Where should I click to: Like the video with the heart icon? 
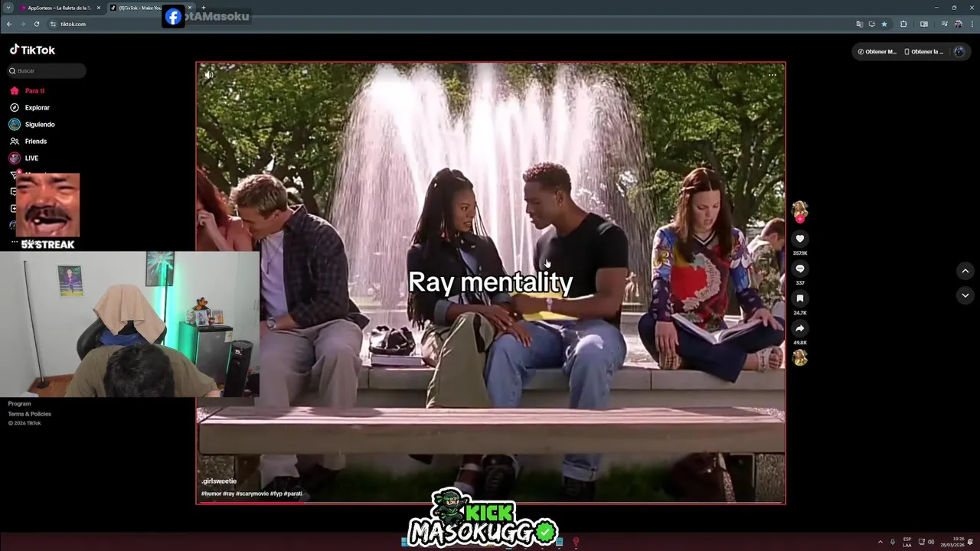coord(799,239)
